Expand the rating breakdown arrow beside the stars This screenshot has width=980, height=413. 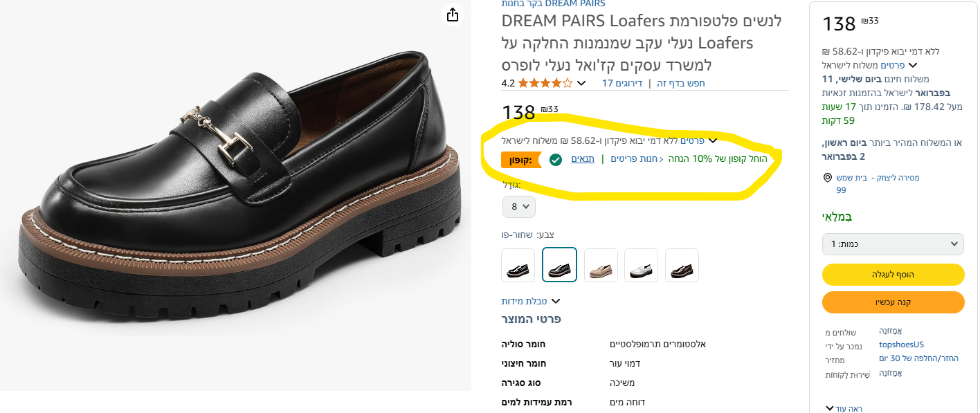pyautogui.click(x=581, y=84)
